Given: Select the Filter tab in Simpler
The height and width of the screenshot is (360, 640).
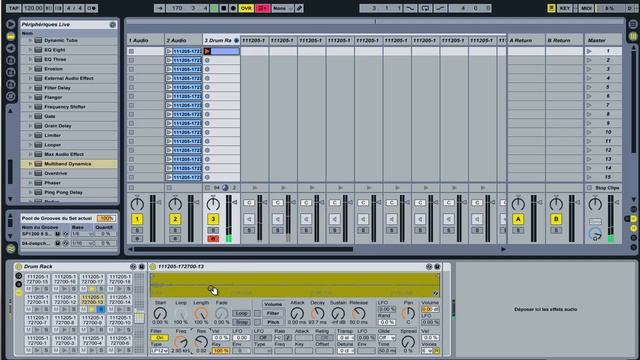Looking at the screenshot, I should point(273,313).
